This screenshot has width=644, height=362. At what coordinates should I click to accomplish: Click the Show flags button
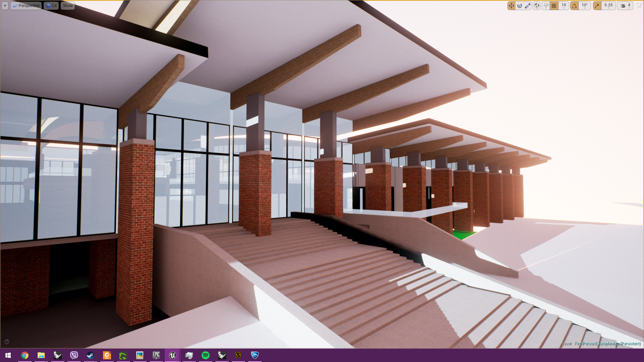pyautogui.click(x=67, y=6)
